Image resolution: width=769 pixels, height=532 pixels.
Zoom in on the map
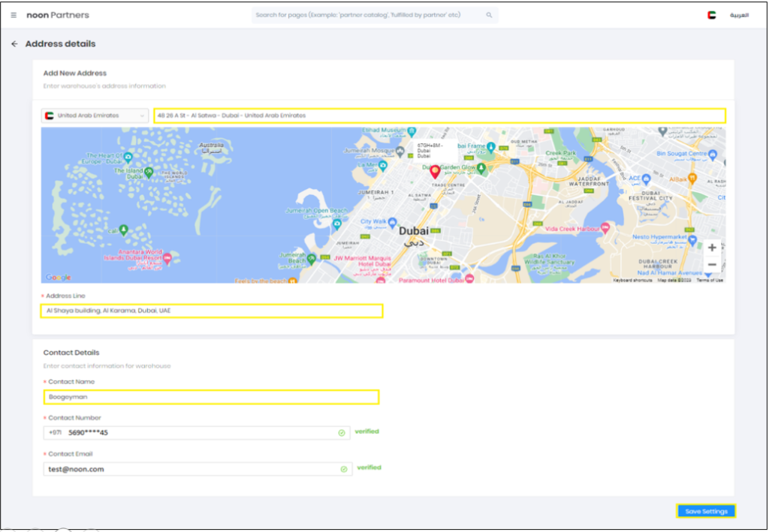[712, 248]
